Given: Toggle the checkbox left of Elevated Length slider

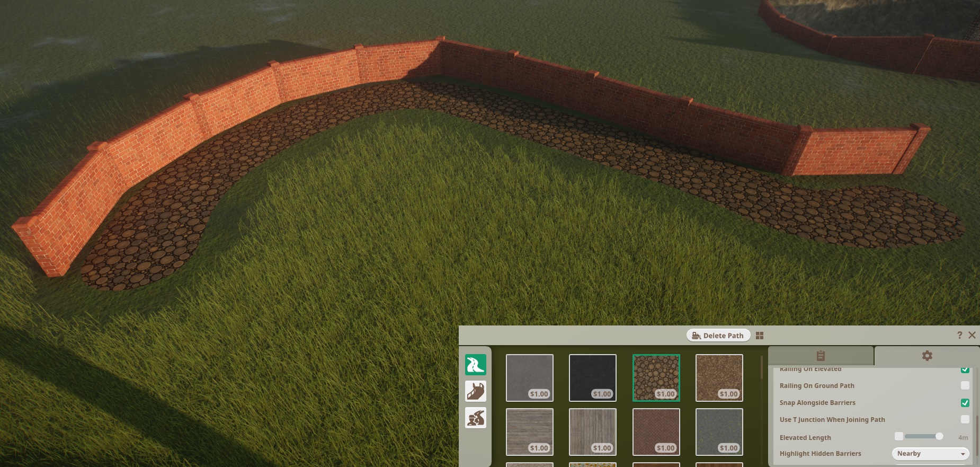Looking at the screenshot, I should coord(899,436).
